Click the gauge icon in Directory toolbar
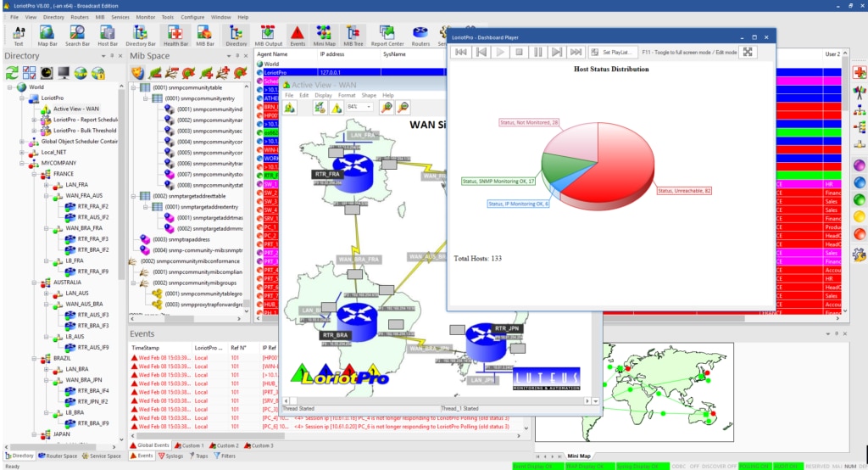Viewport: 868px width, 470px height. 47,73
